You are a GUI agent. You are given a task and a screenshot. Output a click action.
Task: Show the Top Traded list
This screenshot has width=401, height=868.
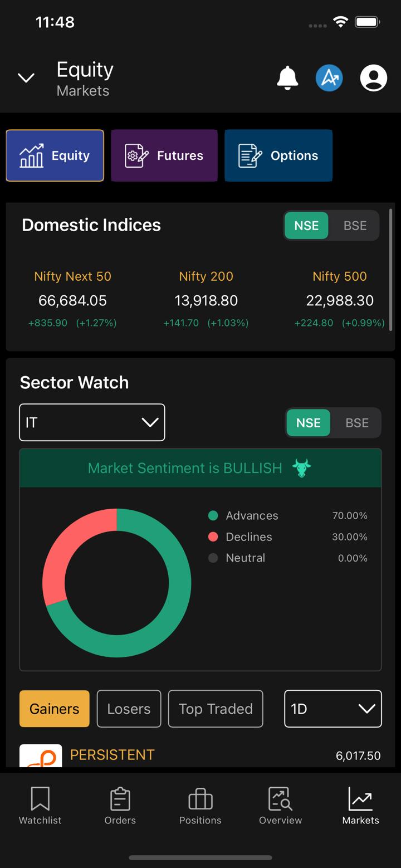point(216,709)
